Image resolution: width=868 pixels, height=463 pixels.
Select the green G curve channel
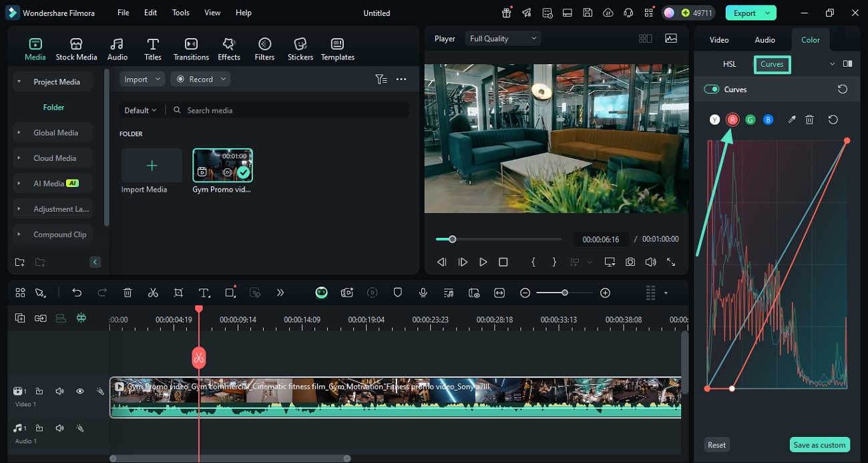click(750, 120)
